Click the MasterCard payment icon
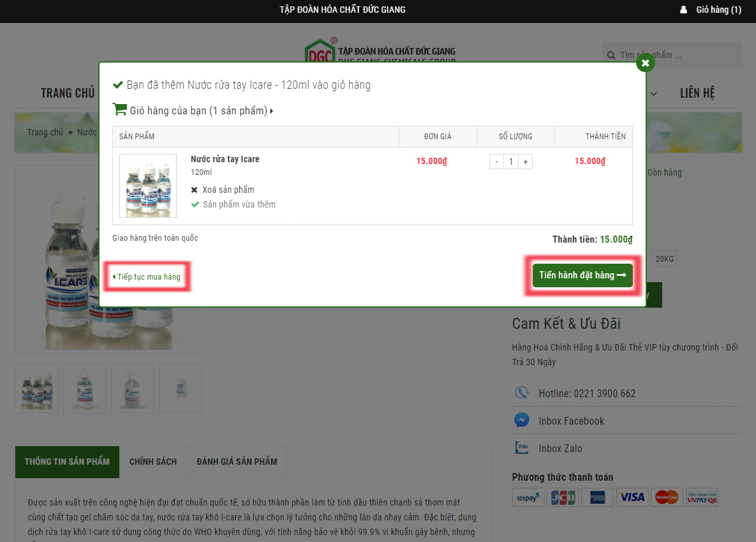This screenshot has width=756, height=542. tap(667, 497)
